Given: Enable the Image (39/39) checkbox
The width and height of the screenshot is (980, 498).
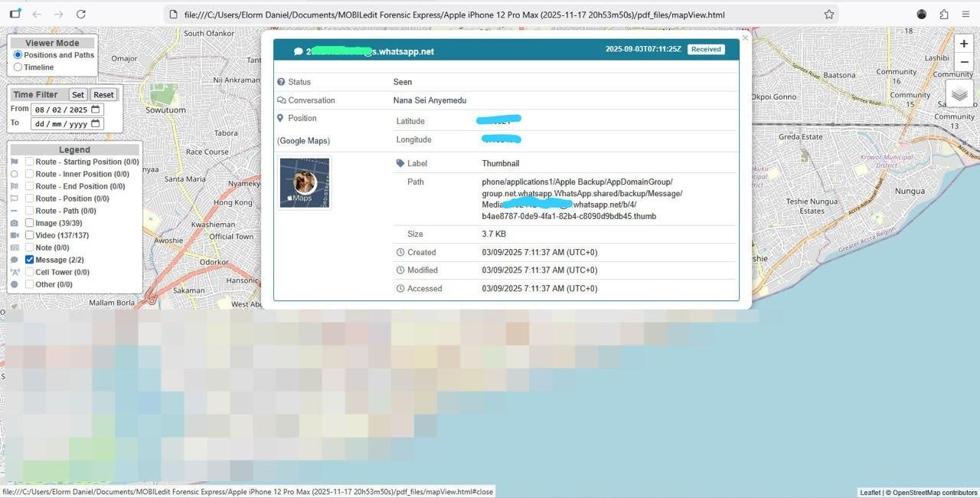Looking at the screenshot, I should click(30, 223).
